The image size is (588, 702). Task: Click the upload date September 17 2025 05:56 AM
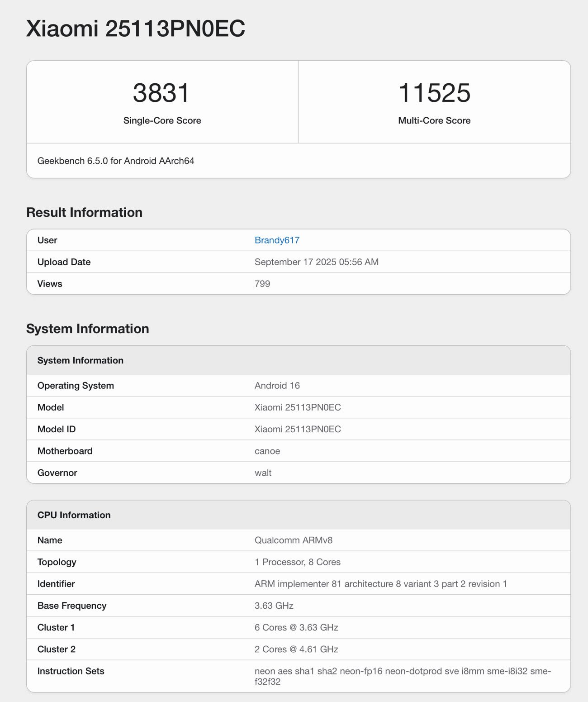(317, 262)
